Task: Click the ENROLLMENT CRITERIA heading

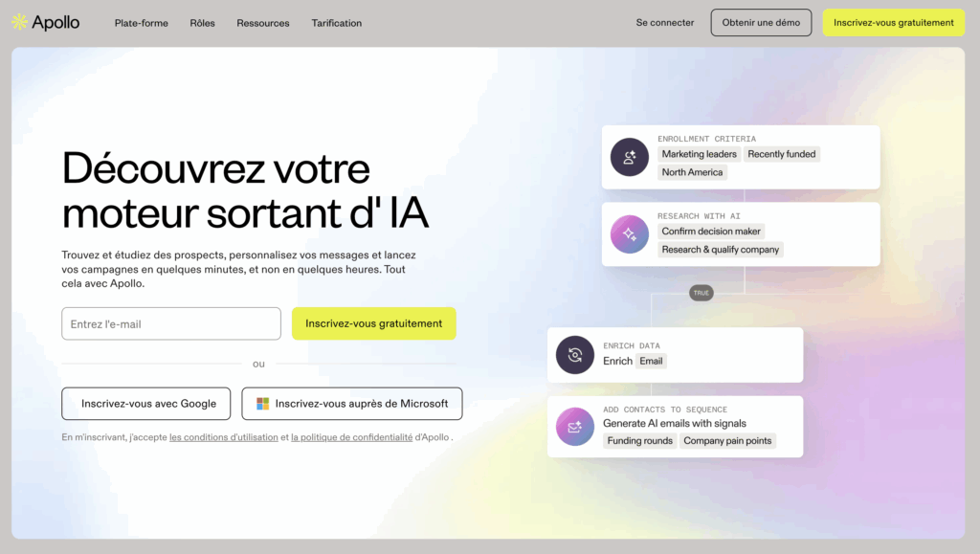Action: click(707, 139)
